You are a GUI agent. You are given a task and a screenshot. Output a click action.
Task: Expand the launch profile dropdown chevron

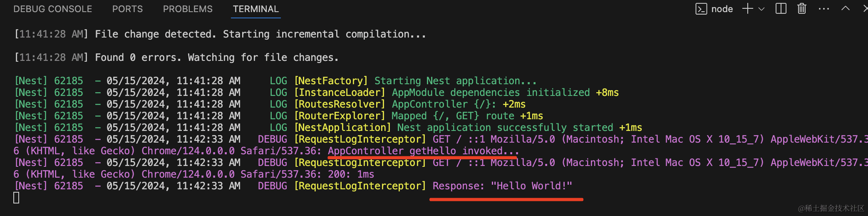tap(761, 9)
